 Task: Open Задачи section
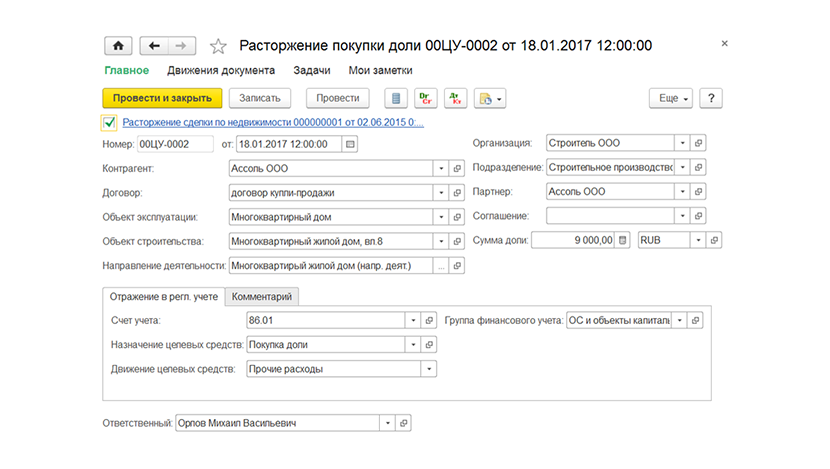(312, 70)
